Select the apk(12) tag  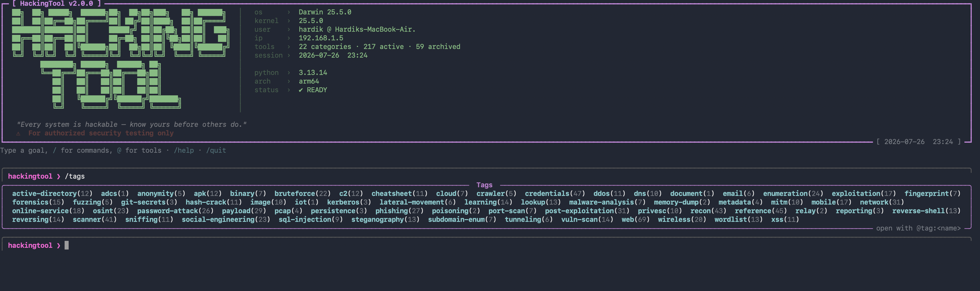point(207,193)
